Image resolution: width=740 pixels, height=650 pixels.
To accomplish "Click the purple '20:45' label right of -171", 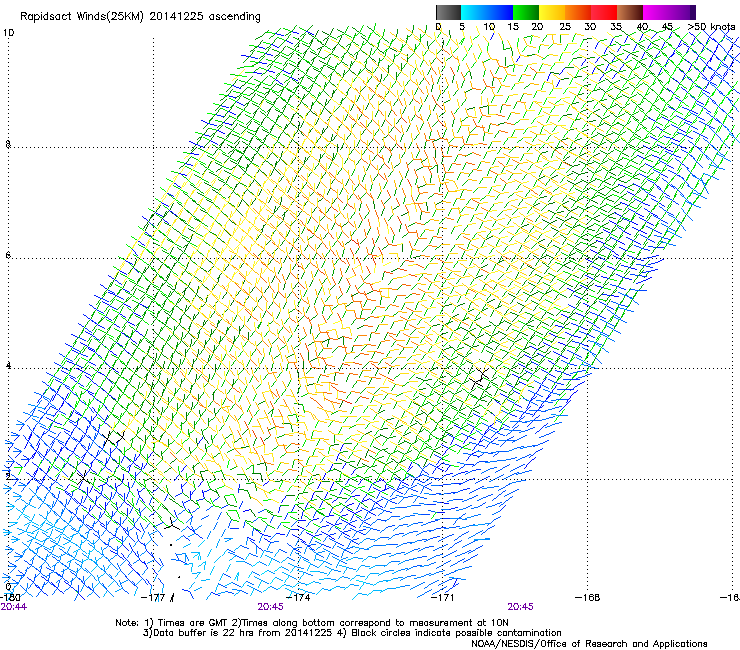I will click(521, 607).
